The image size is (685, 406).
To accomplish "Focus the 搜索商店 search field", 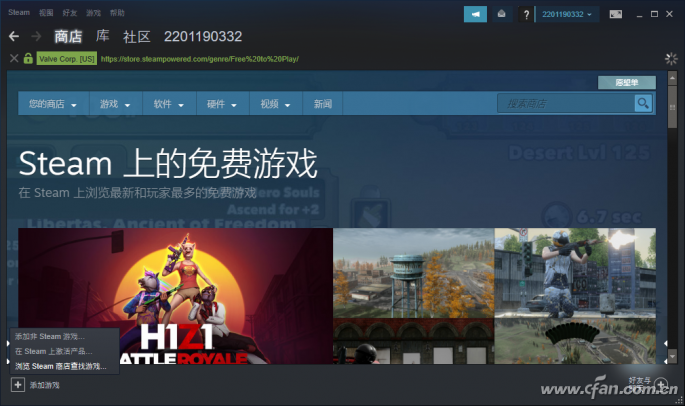I will (x=566, y=104).
